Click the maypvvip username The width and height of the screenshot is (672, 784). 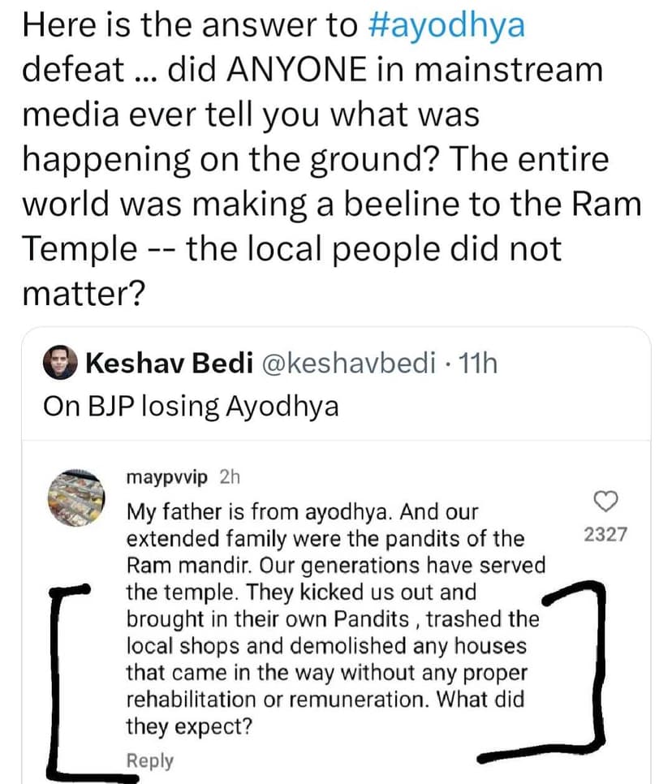click(170, 477)
